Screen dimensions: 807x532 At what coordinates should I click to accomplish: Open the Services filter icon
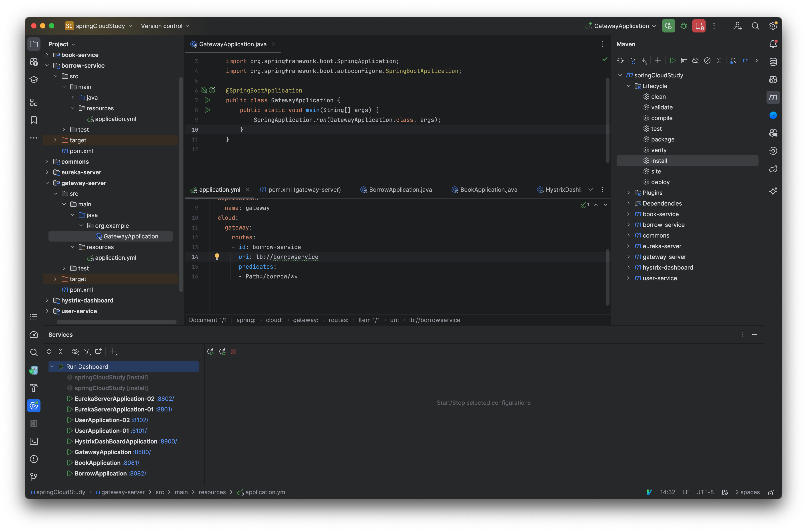87,351
